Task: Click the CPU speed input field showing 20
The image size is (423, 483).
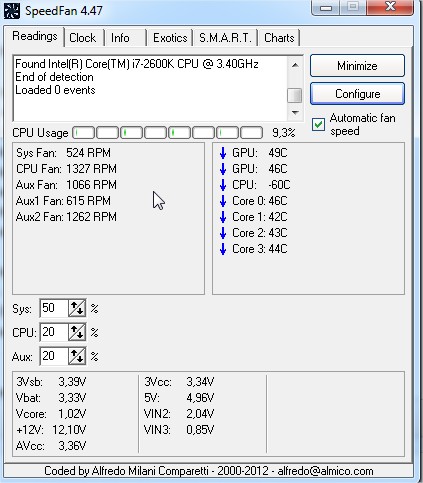Action: pyautogui.click(x=54, y=332)
